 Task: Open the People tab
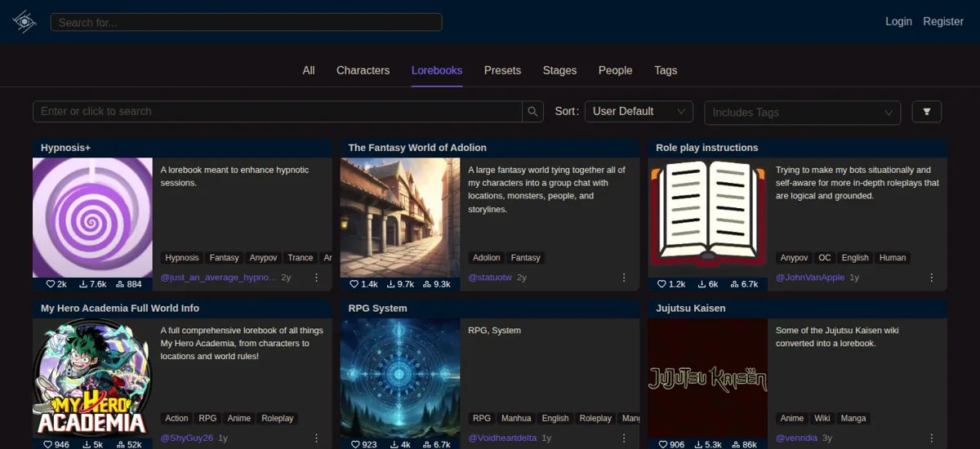coord(615,70)
